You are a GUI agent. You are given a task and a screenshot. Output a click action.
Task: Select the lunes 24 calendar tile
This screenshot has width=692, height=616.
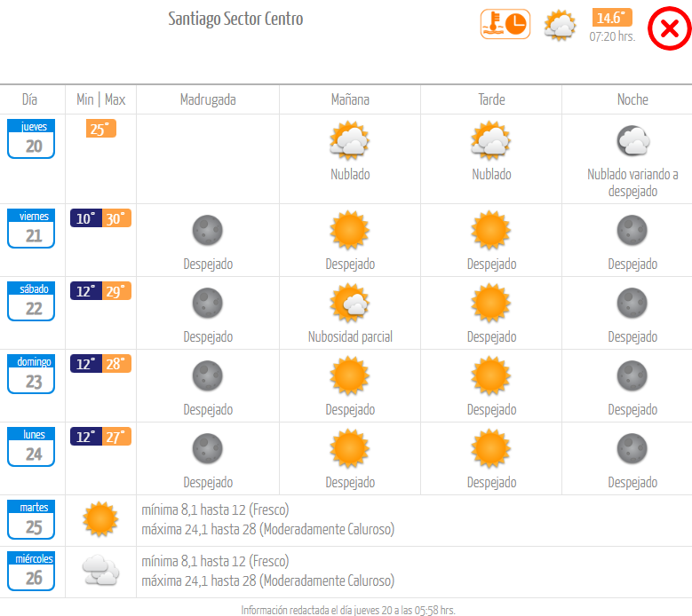point(31,447)
